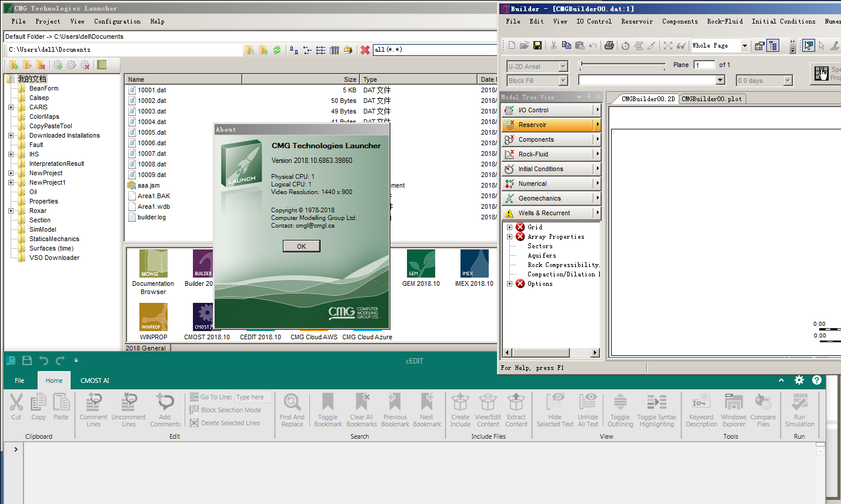This screenshot has width=841, height=504.
Task: Click the cEDIT help question mark icon
Action: pyautogui.click(x=817, y=380)
